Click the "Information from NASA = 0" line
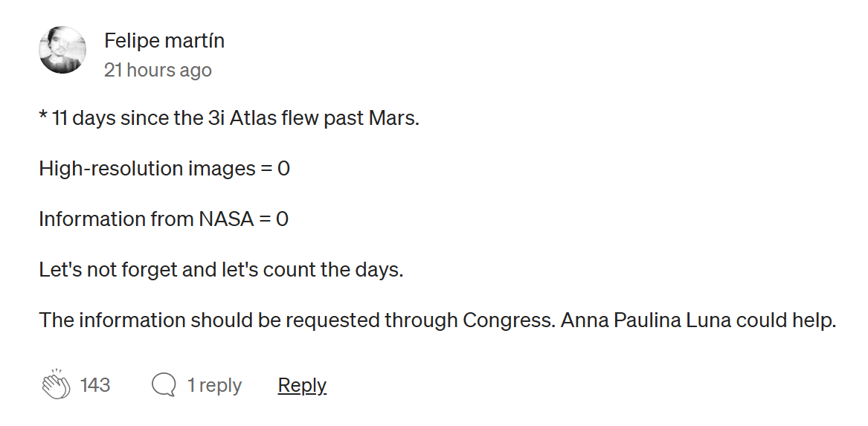 [x=164, y=219]
